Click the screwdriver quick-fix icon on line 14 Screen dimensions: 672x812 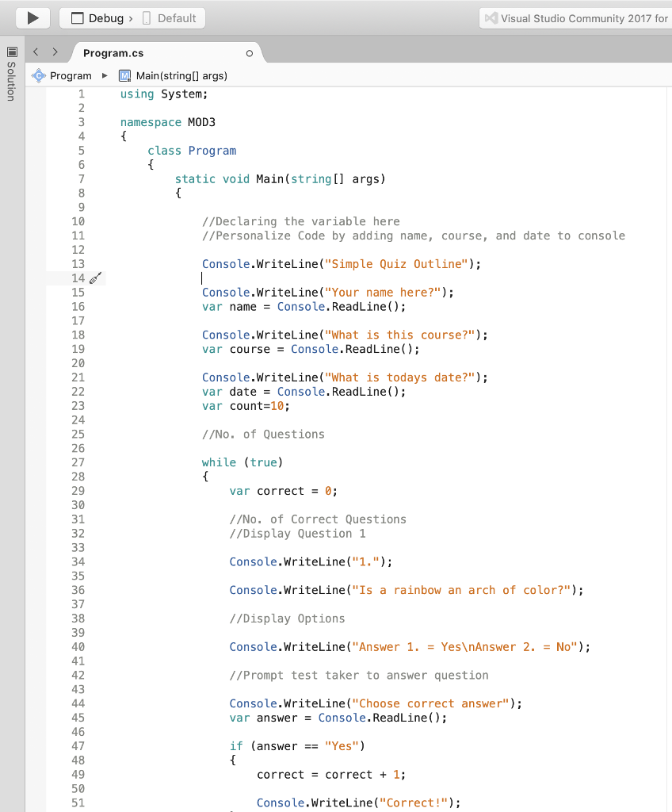tap(95, 278)
